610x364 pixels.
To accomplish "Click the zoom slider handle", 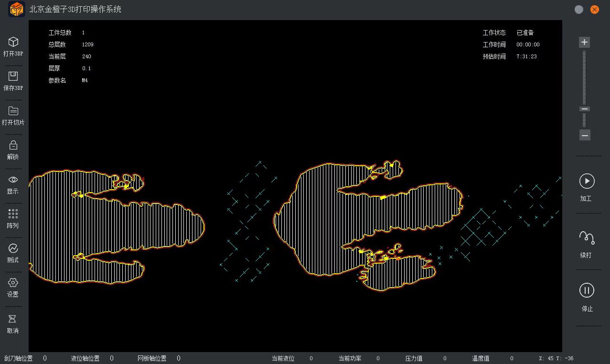I will (x=585, y=109).
